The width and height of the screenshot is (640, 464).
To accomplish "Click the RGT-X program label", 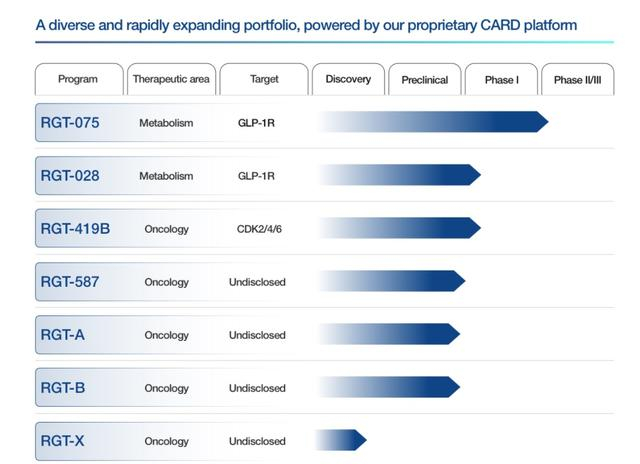I will (63, 441).
